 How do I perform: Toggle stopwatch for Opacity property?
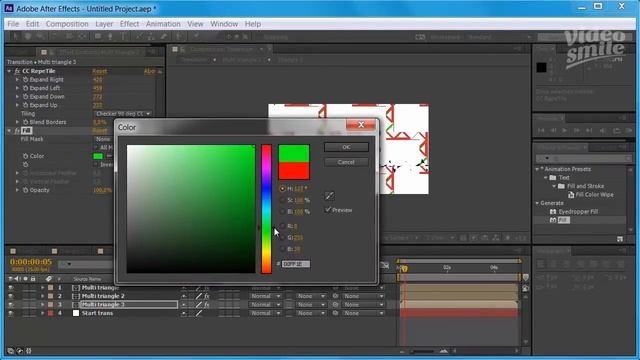click(x=25, y=190)
